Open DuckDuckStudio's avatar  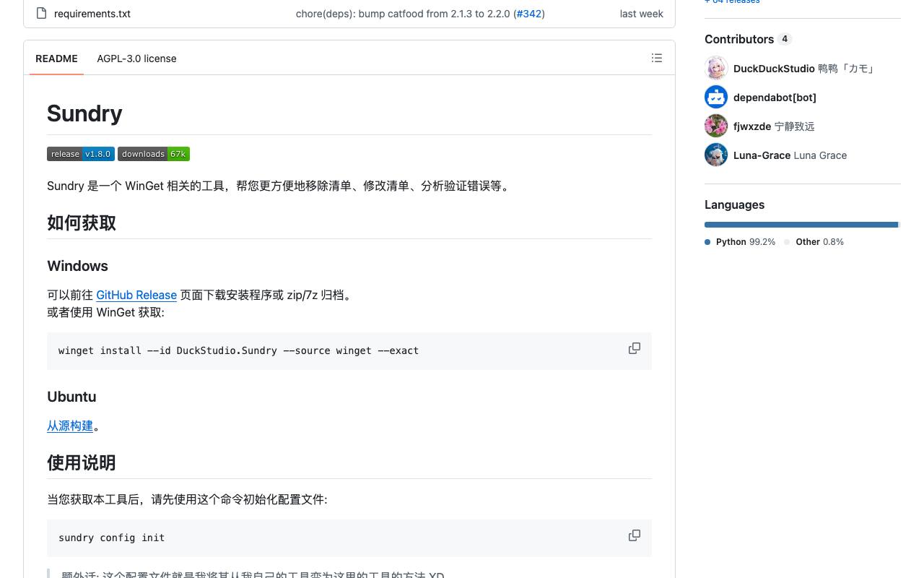pos(716,68)
